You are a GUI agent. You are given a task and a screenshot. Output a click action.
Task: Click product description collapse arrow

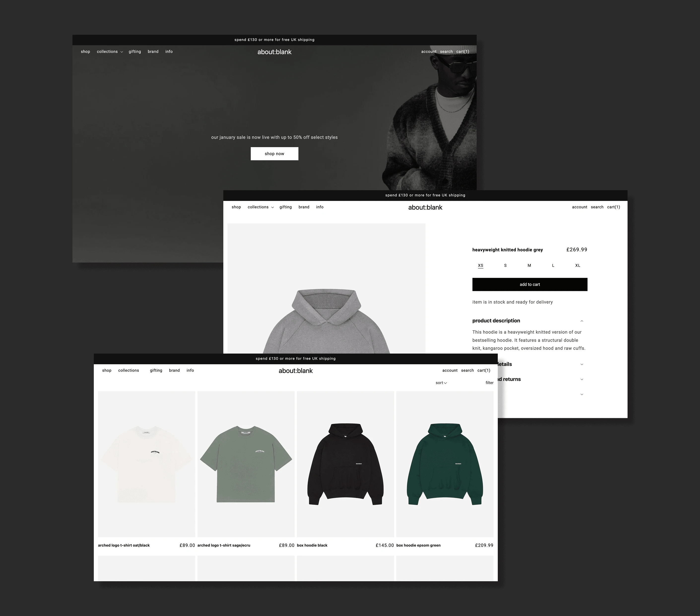[583, 321]
